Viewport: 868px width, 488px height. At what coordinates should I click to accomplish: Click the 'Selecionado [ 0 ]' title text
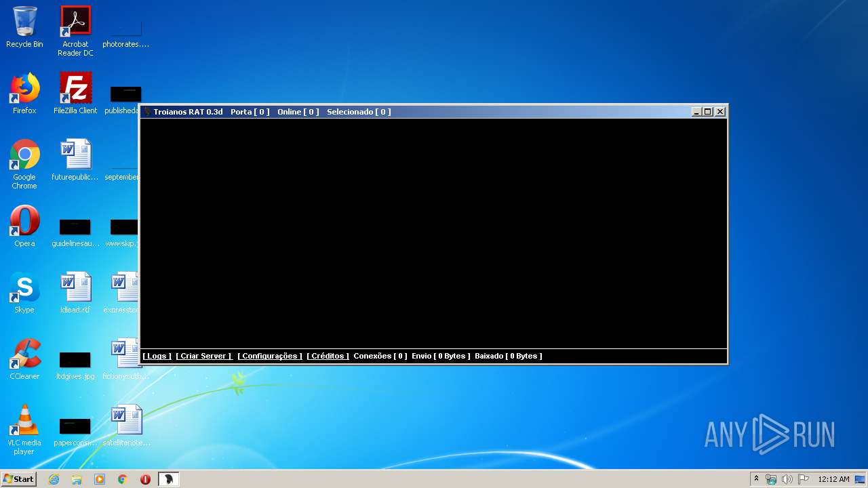point(359,112)
